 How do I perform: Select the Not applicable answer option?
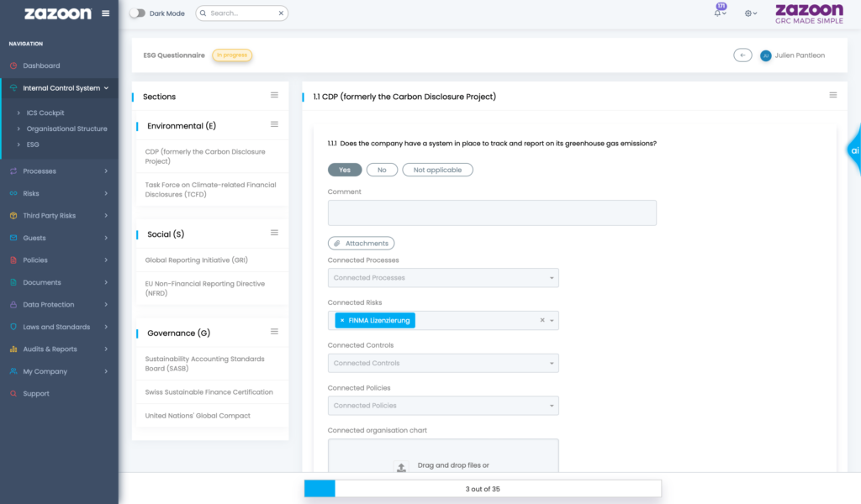pos(437,170)
